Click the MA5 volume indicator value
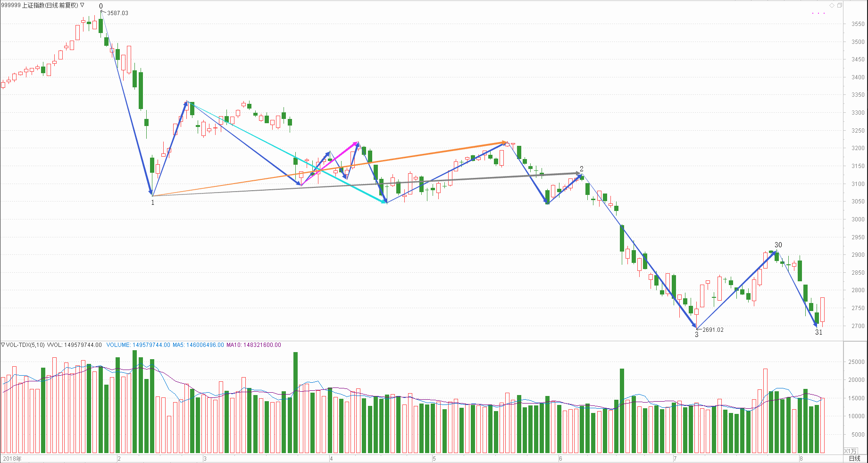 point(198,345)
